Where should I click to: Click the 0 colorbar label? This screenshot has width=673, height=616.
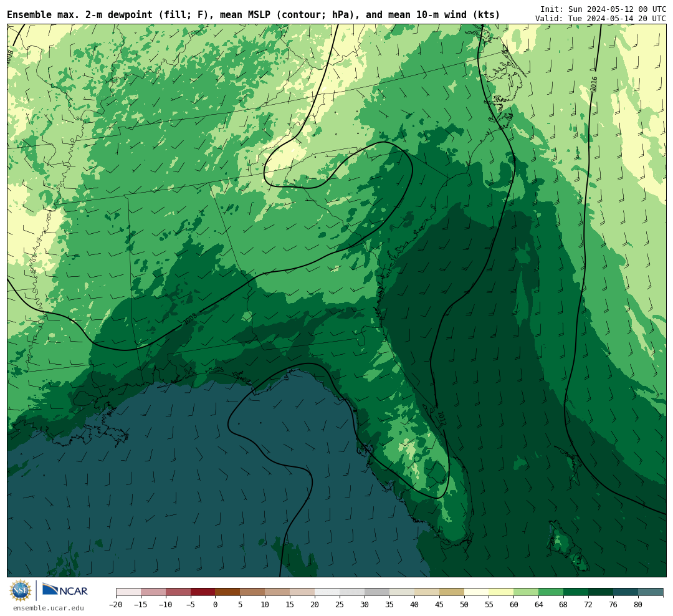[x=216, y=605]
